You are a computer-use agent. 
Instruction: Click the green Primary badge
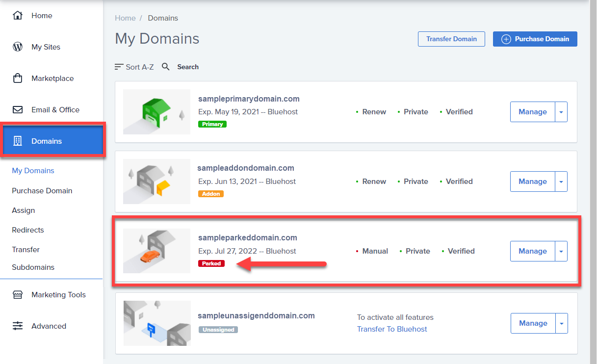(212, 124)
